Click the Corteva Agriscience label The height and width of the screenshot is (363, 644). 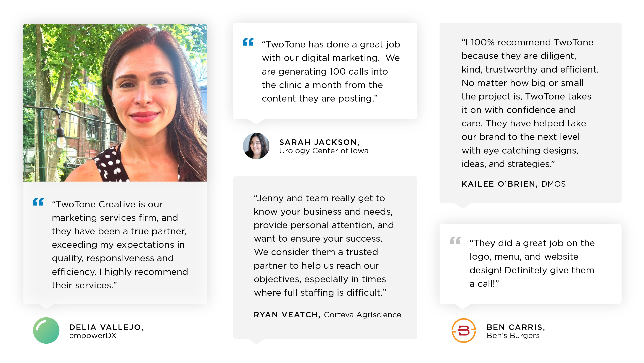(362, 315)
